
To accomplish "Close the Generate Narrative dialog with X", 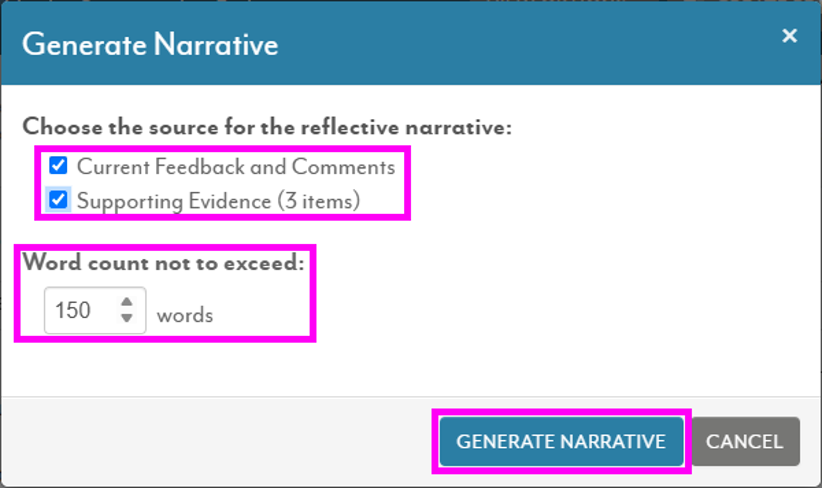I will 789,36.
